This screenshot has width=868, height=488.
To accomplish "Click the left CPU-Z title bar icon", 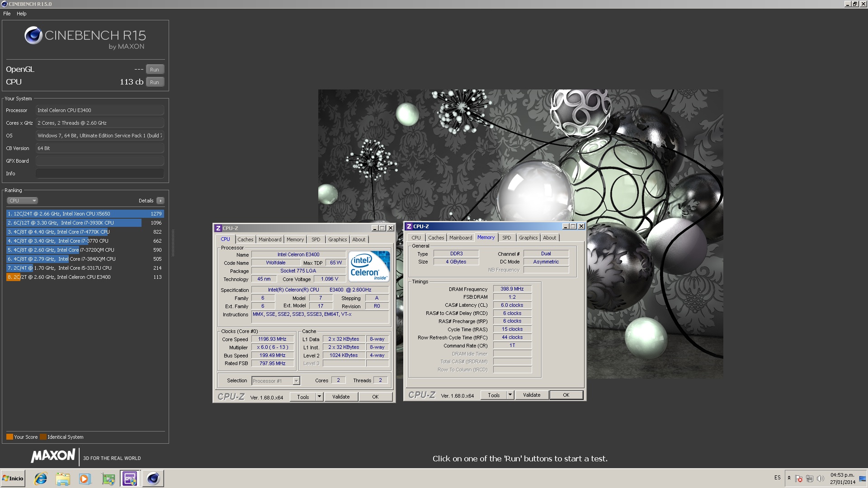I will (218, 228).
